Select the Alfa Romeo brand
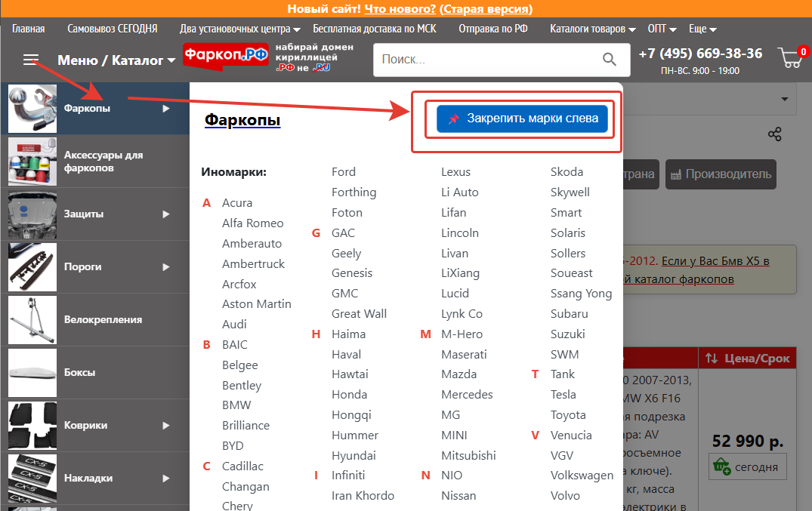Screen dimensions: 812x511 pyautogui.click(x=253, y=223)
